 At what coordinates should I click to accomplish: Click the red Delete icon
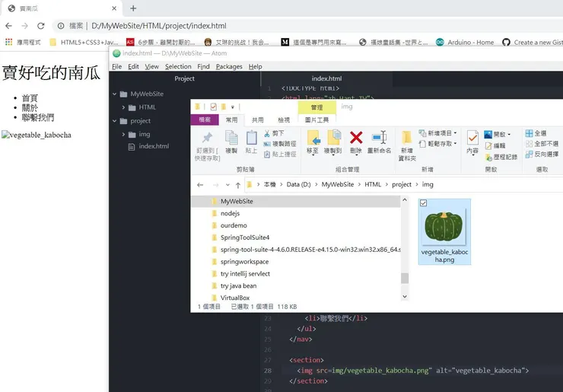coord(356,138)
